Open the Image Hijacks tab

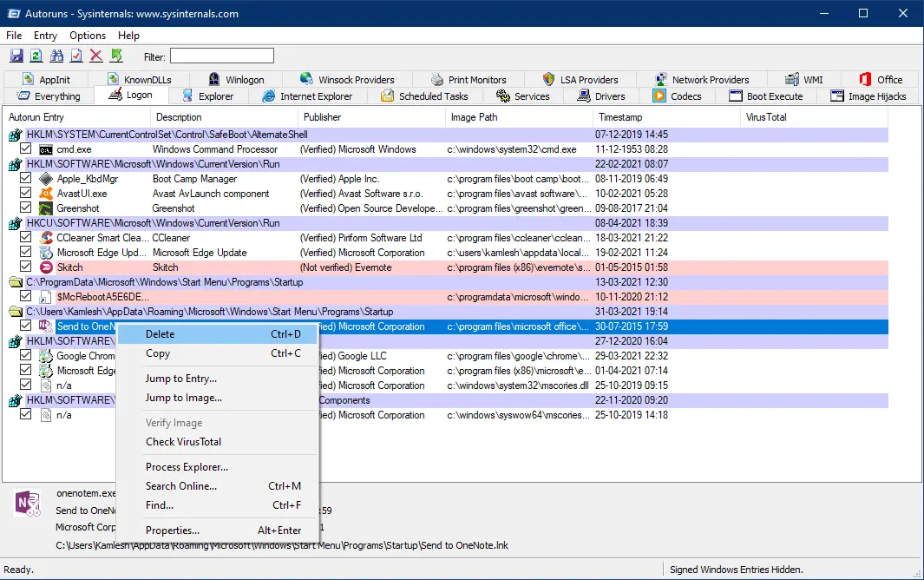pos(868,96)
